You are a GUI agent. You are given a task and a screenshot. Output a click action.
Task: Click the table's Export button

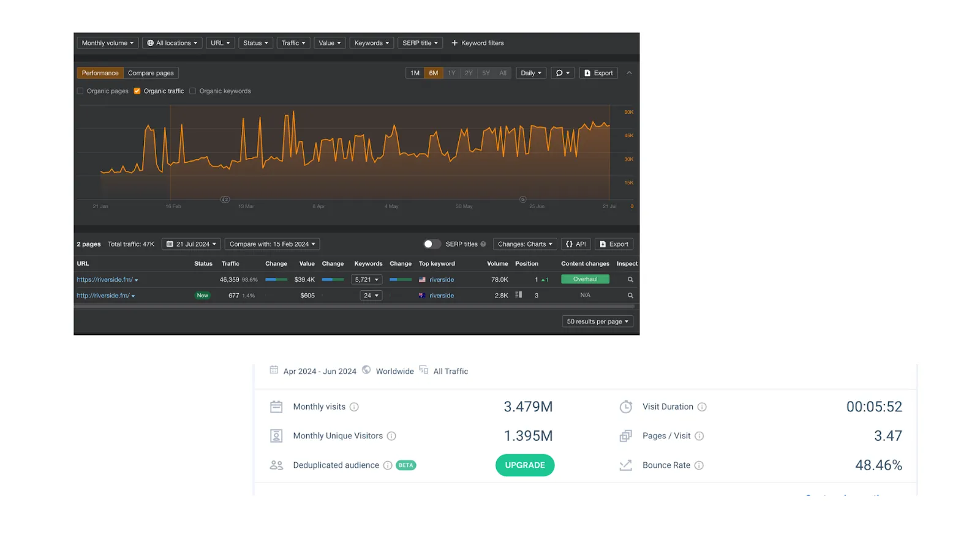point(614,244)
